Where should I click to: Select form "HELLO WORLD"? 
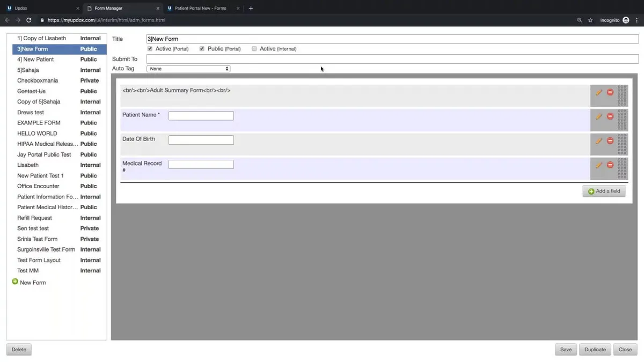tap(60, 134)
